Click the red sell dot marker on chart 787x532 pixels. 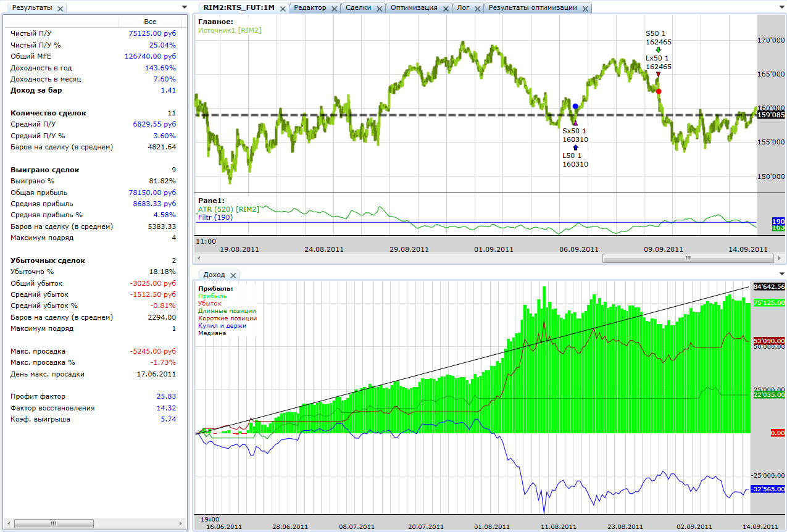pos(659,91)
